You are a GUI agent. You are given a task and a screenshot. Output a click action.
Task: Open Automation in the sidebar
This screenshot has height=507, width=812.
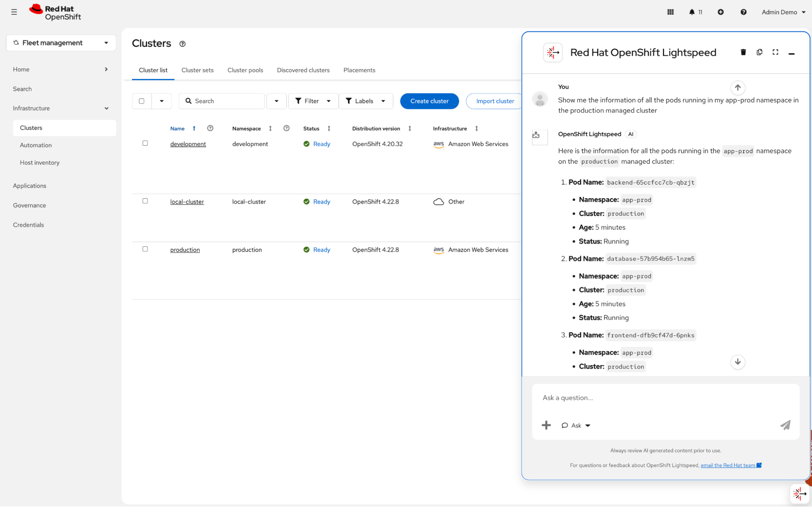tap(65, 145)
